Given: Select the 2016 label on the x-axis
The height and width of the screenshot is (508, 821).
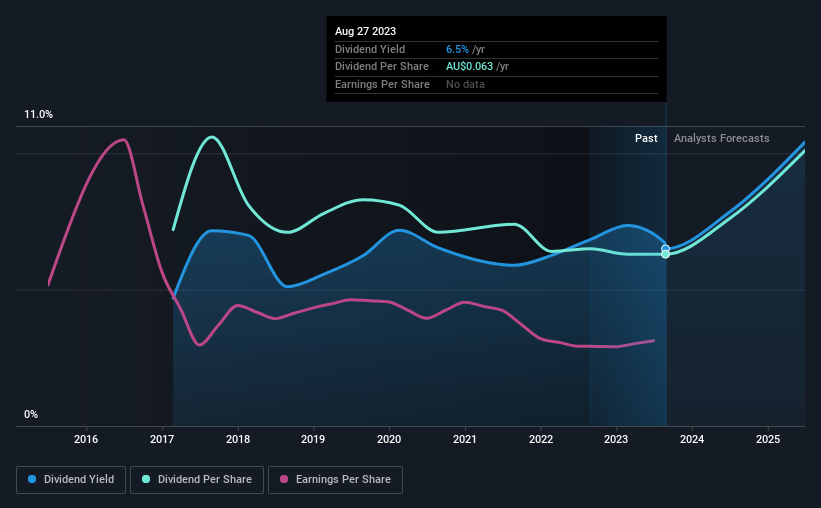Looking at the screenshot, I should click(x=86, y=439).
